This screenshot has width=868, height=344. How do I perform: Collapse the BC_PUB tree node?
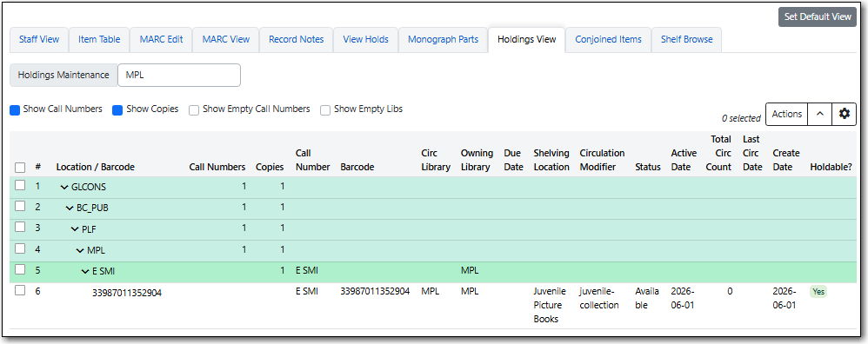point(70,208)
